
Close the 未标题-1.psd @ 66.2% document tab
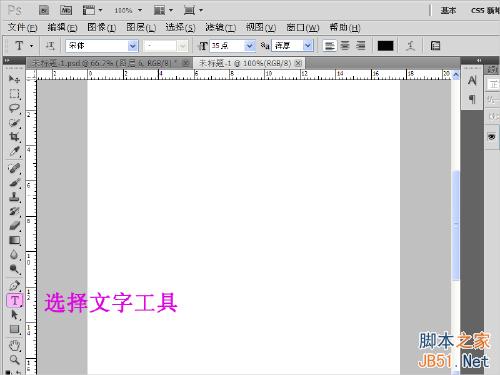coord(186,63)
